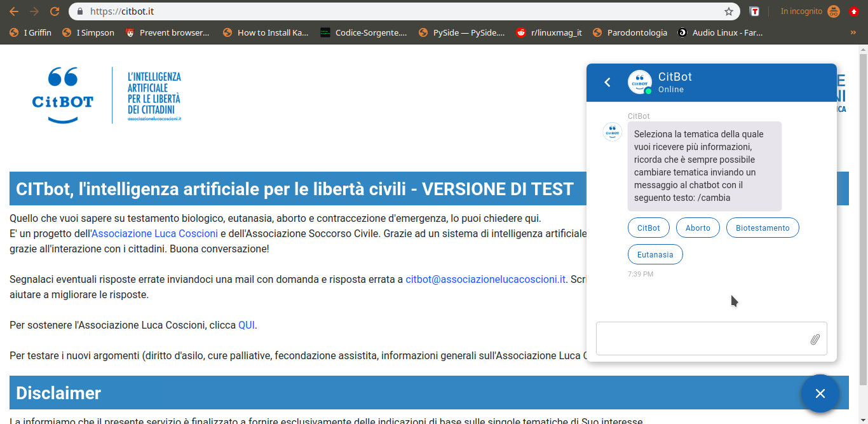Bookmark this page with the star icon

[729, 11]
